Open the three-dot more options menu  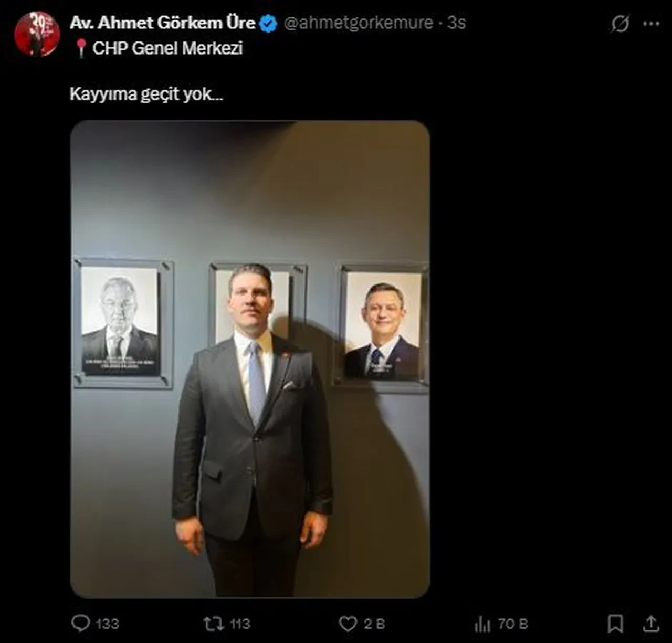click(651, 22)
